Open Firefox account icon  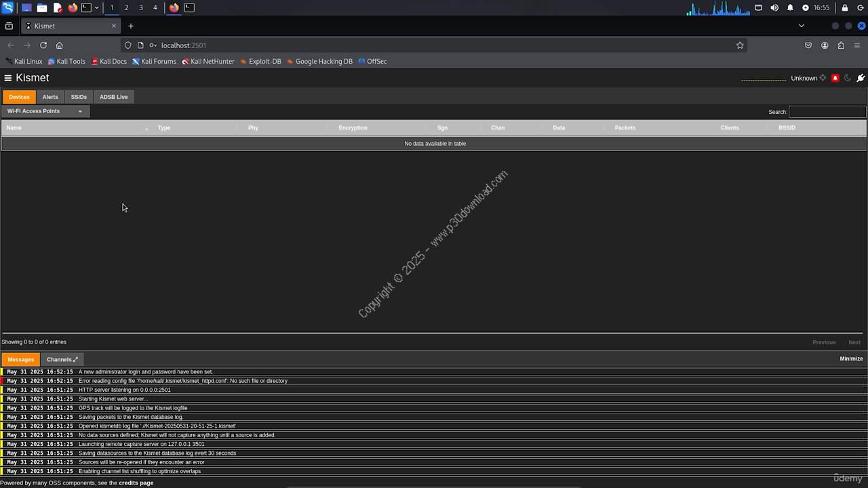(825, 45)
